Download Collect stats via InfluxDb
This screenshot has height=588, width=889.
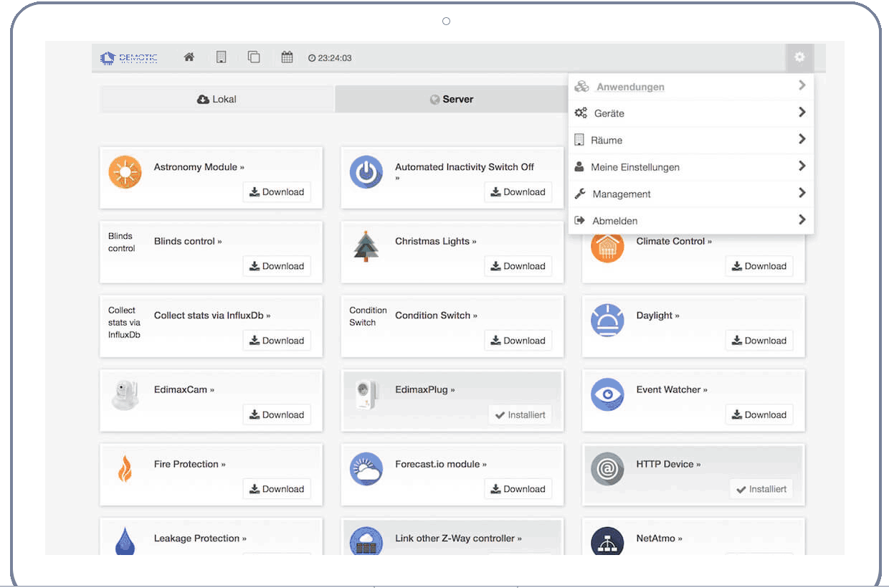pos(277,341)
